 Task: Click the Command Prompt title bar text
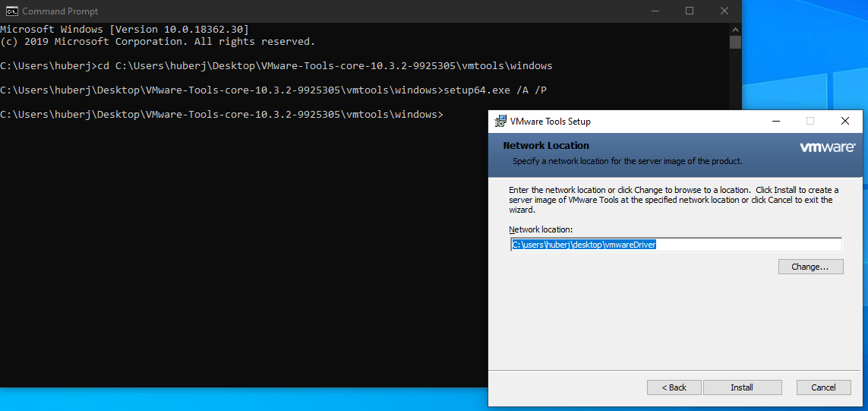[x=60, y=11]
